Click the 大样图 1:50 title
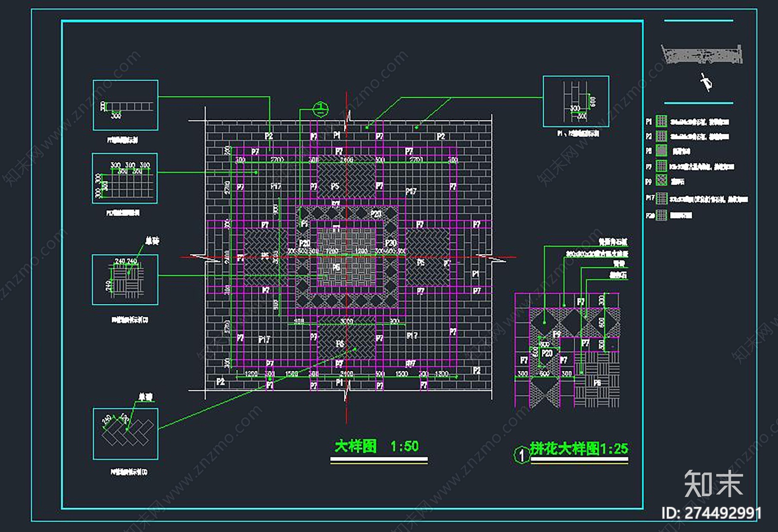The width and height of the screenshot is (778, 532). [x=377, y=446]
